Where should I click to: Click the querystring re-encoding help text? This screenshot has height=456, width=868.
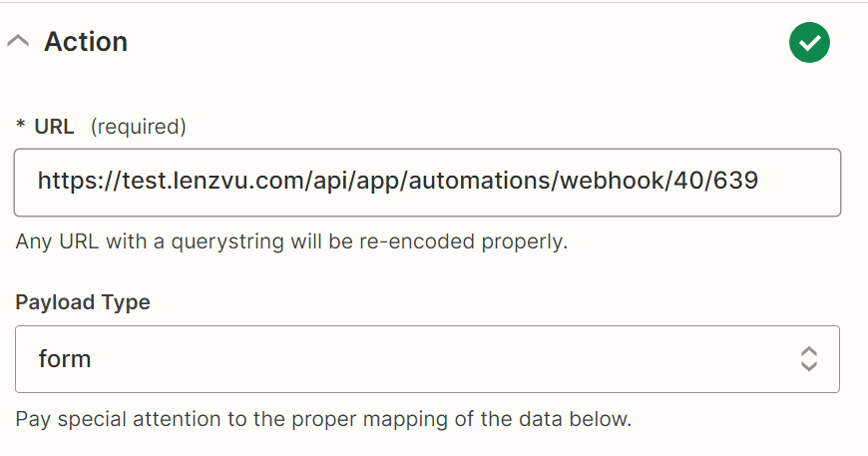[x=291, y=241]
